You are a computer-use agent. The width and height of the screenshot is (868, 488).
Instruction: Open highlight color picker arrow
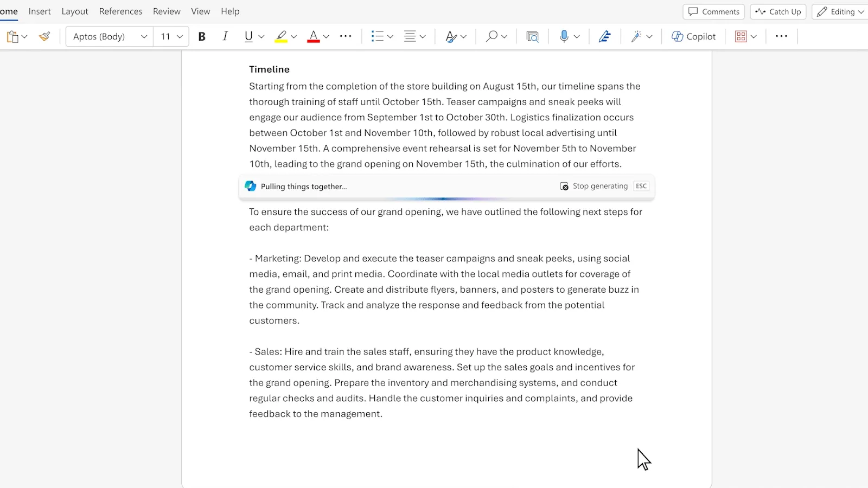click(x=294, y=36)
